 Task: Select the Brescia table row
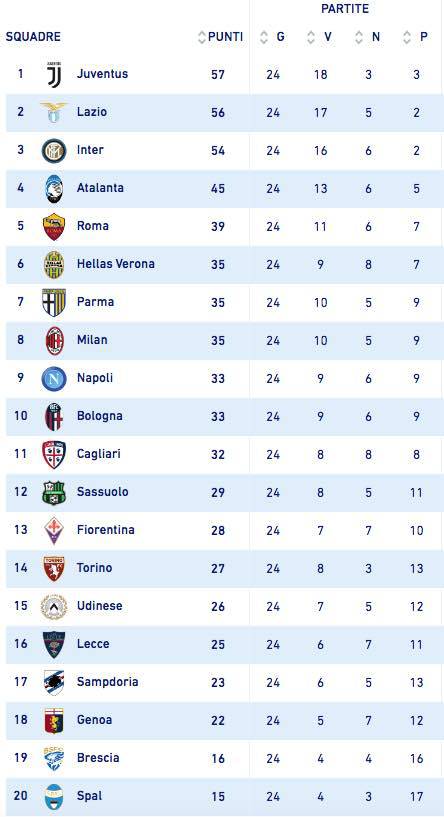[x=225, y=758]
